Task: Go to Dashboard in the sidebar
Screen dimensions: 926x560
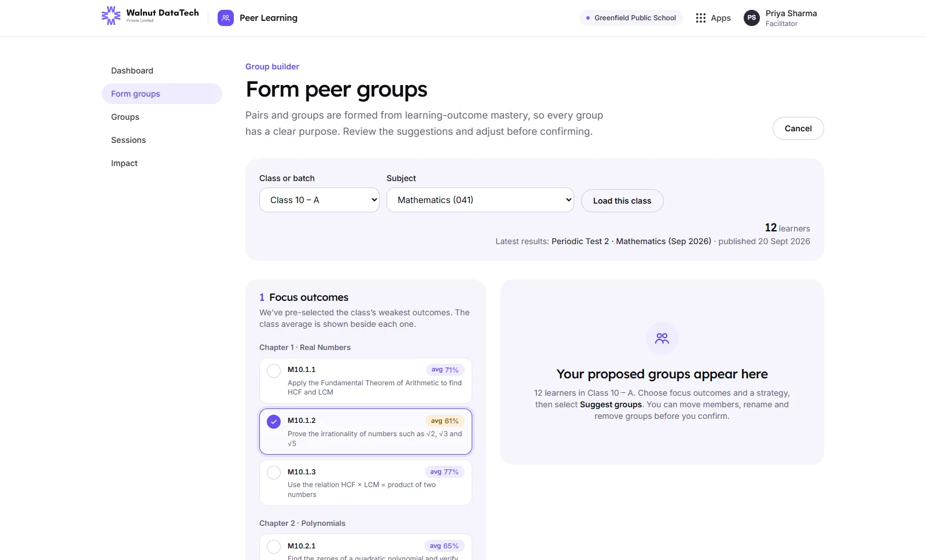Action: tap(162, 71)
